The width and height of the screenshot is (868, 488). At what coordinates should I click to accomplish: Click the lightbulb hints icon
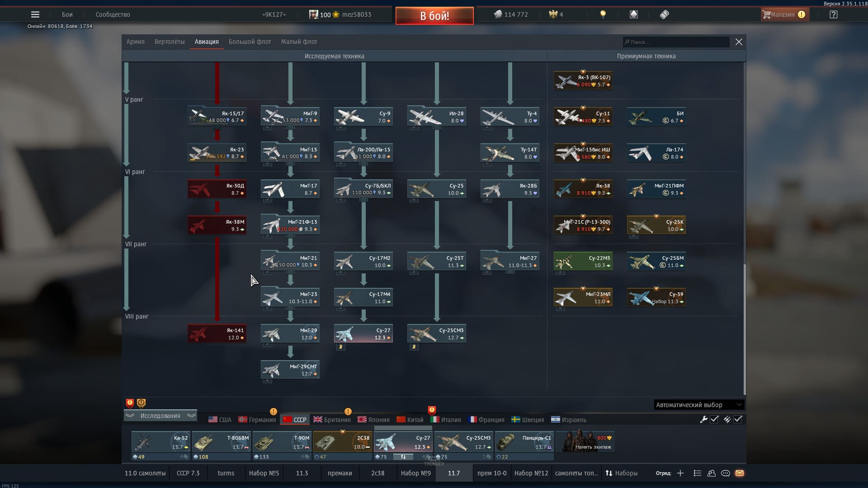pyautogui.click(x=603, y=14)
